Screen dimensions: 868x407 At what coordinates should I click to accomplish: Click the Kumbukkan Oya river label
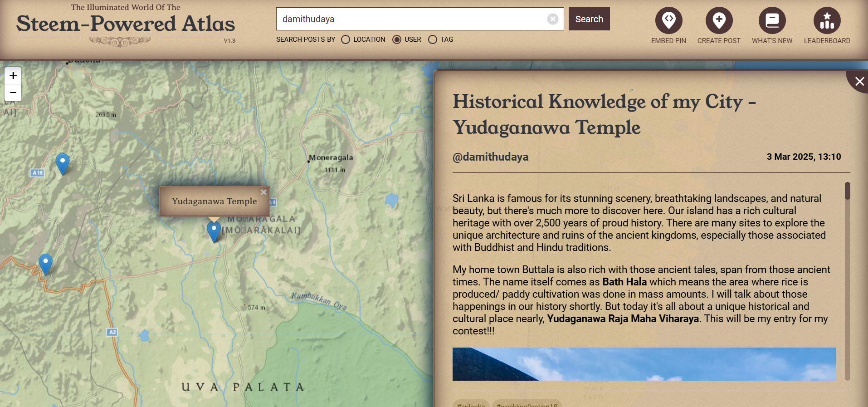[x=319, y=301]
